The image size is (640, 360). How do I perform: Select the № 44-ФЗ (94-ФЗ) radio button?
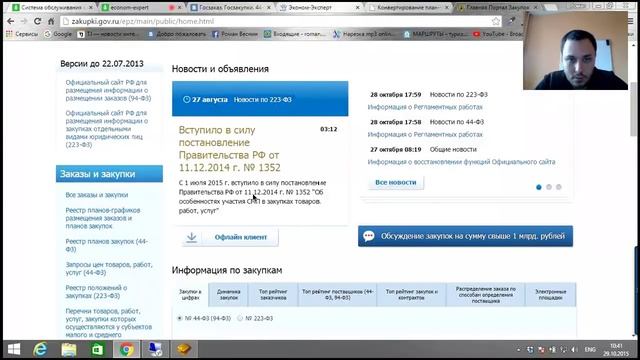coord(180,318)
